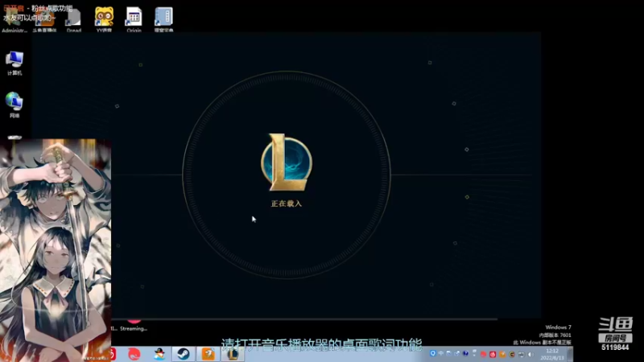Select the 计算机 computer desktop icon
Image resolution: width=644 pixels, height=362 pixels.
coord(14,63)
